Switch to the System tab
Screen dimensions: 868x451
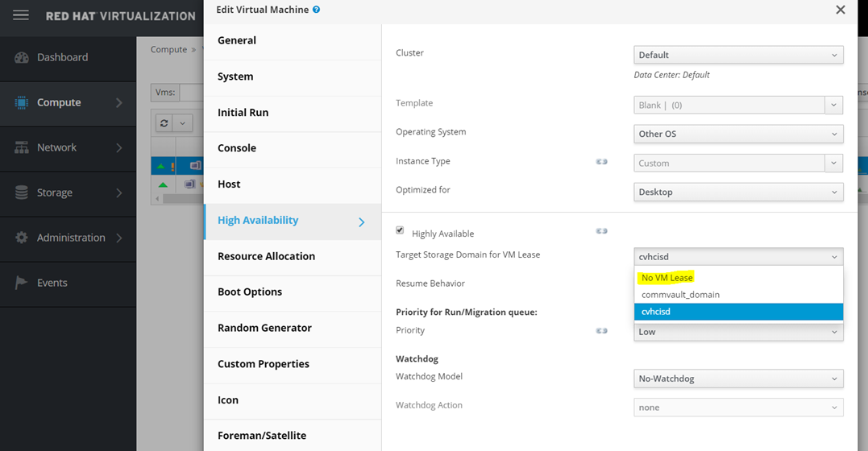[x=293, y=77]
